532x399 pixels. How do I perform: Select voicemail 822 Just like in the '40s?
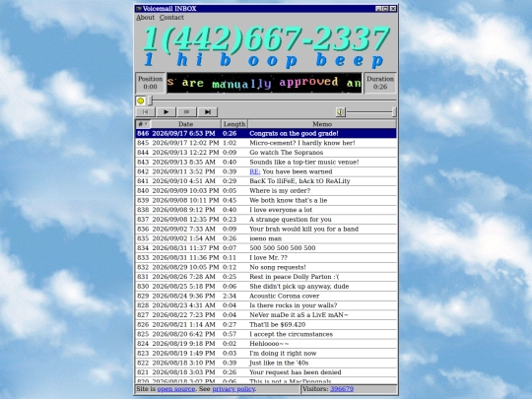[x=266, y=363]
